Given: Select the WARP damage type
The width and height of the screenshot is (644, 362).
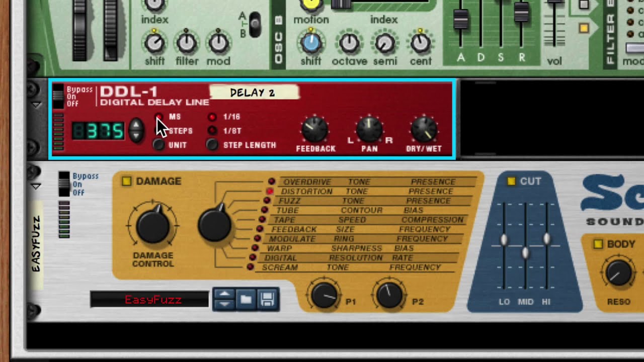Looking at the screenshot, I should pos(255,248).
